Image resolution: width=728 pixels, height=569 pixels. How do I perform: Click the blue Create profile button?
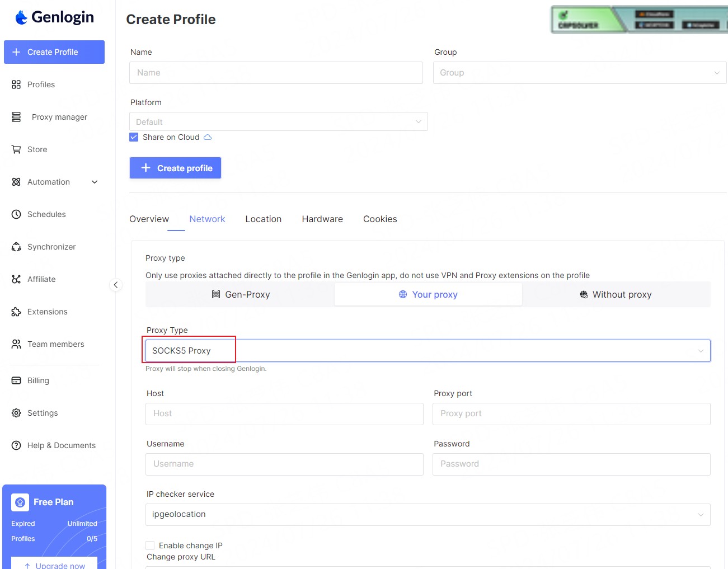pyautogui.click(x=176, y=168)
